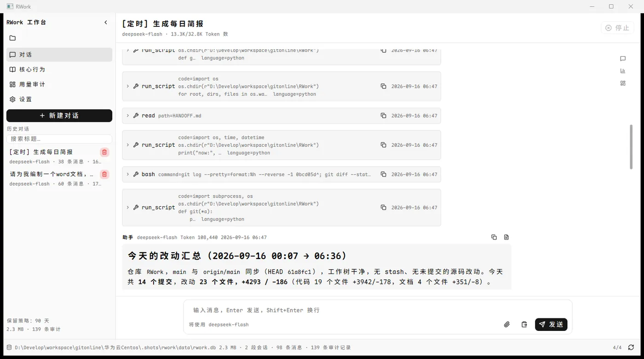The width and height of the screenshot is (644, 359).
Task: Go to 用量审计
Action: 59,84
